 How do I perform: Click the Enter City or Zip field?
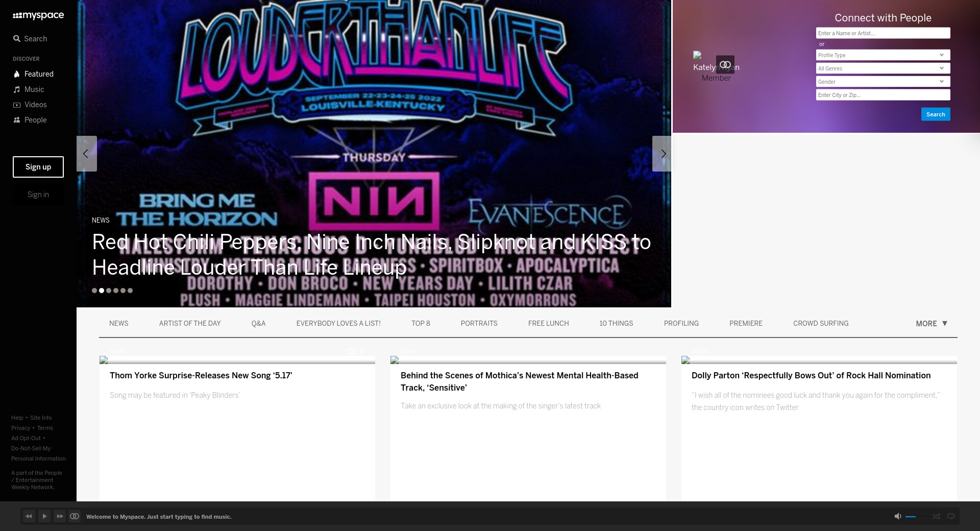click(883, 95)
